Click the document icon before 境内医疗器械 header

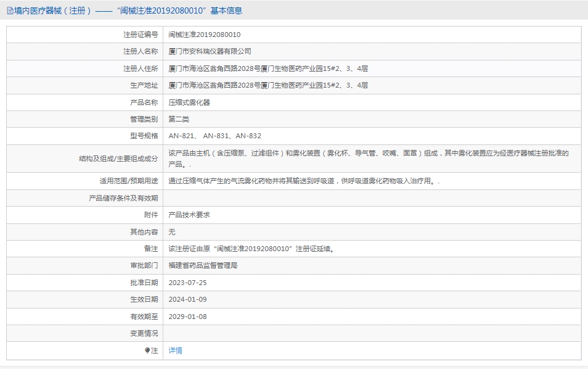10,11
